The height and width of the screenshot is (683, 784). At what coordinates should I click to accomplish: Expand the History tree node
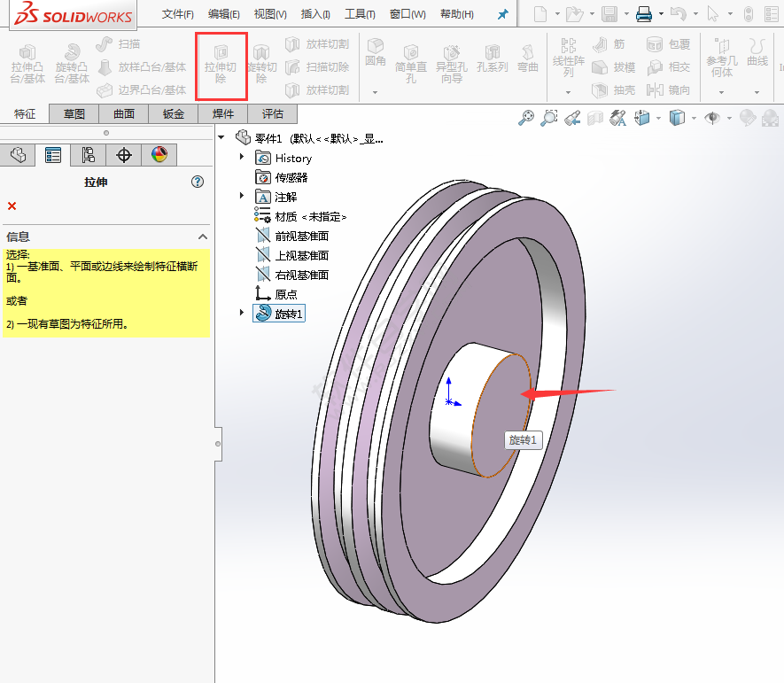[x=242, y=157]
